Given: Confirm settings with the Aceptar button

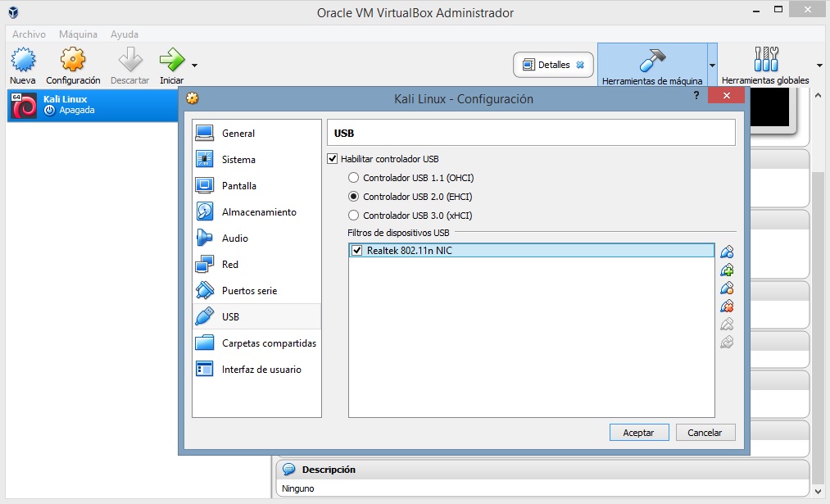Looking at the screenshot, I should point(639,432).
